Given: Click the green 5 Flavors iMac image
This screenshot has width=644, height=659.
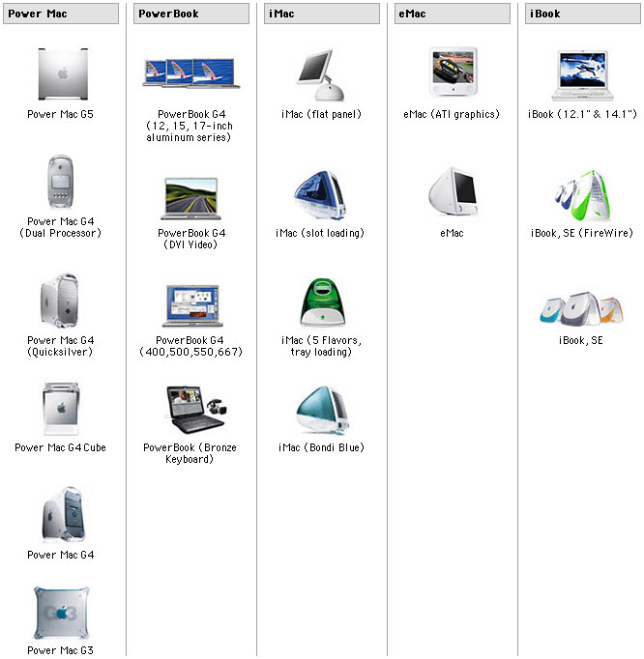Looking at the screenshot, I should pyautogui.click(x=322, y=302).
